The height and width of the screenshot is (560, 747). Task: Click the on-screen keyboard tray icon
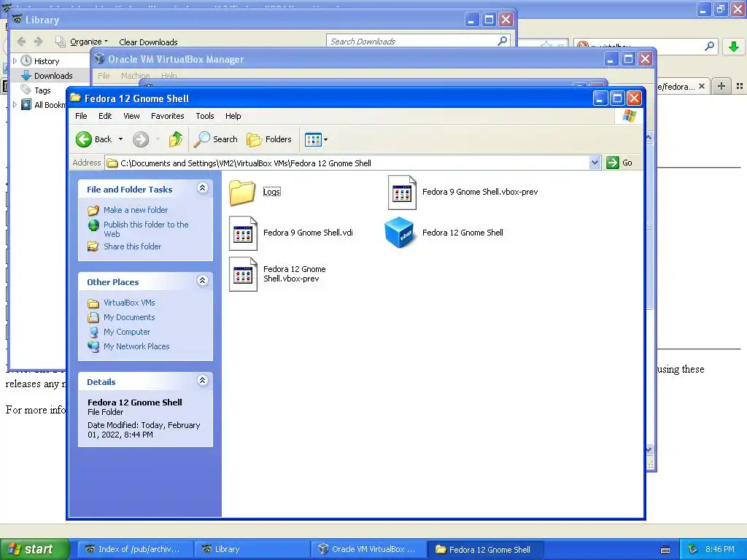(x=665, y=550)
